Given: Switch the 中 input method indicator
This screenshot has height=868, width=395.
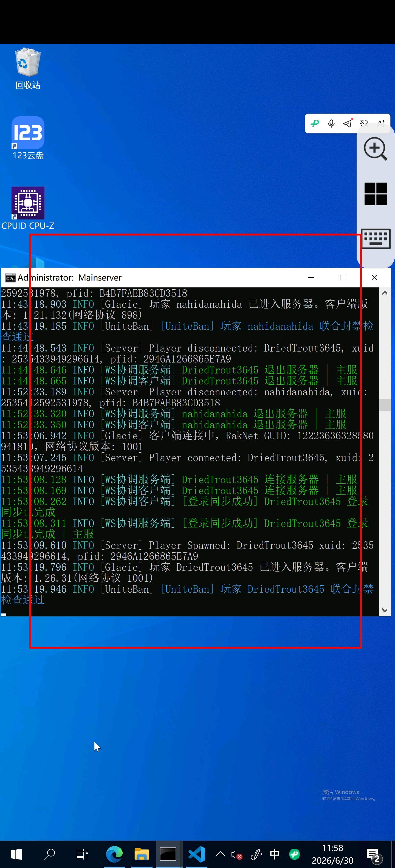Looking at the screenshot, I should coord(275,854).
